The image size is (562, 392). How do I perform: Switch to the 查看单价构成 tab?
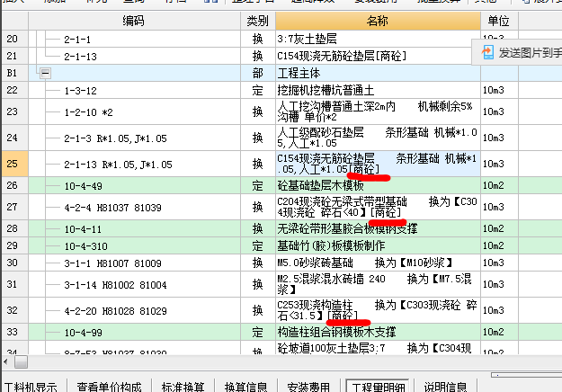pyautogui.click(x=107, y=387)
